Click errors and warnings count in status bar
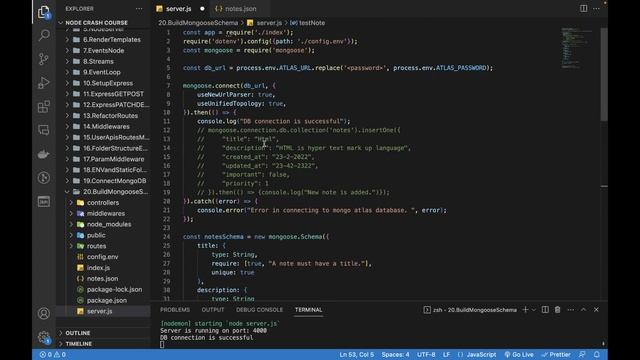 click(x=52, y=354)
